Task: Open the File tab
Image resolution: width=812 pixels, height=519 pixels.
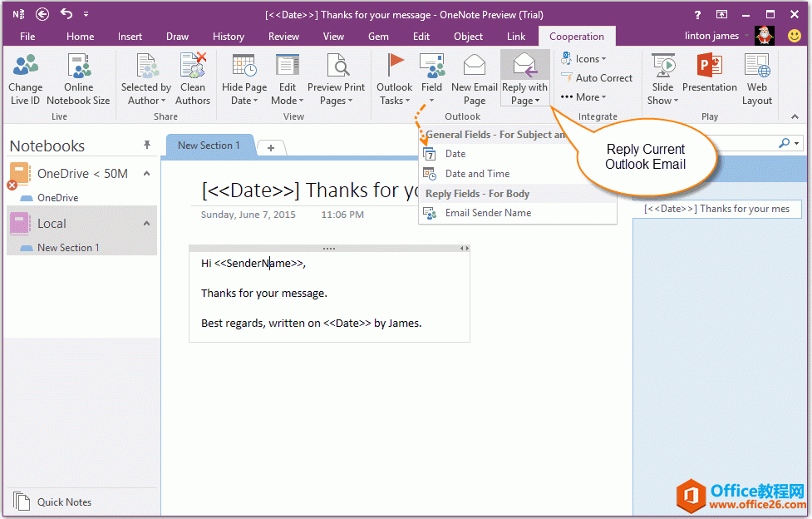Action: pos(27,37)
